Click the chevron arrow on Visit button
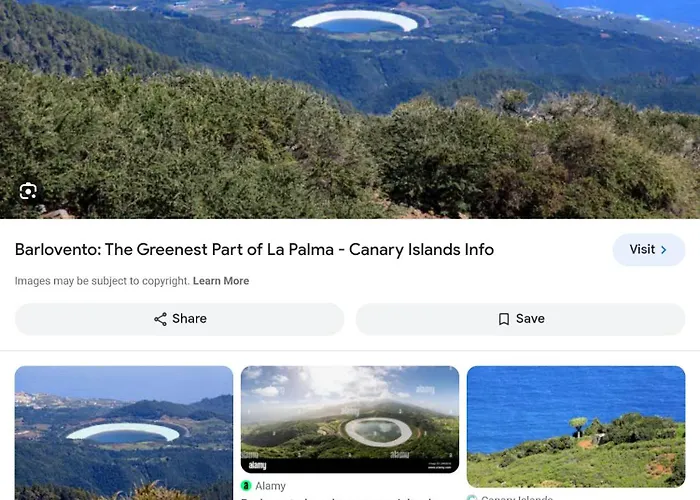The height and width of the screenshot is (500, 700). coord(664,250)
